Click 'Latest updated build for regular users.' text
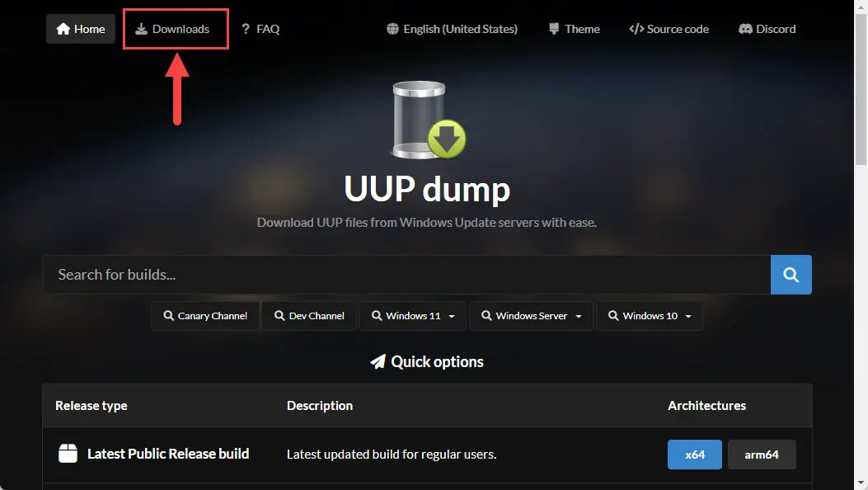The height and width of the screenshot is (490, 868). [392, 455]
